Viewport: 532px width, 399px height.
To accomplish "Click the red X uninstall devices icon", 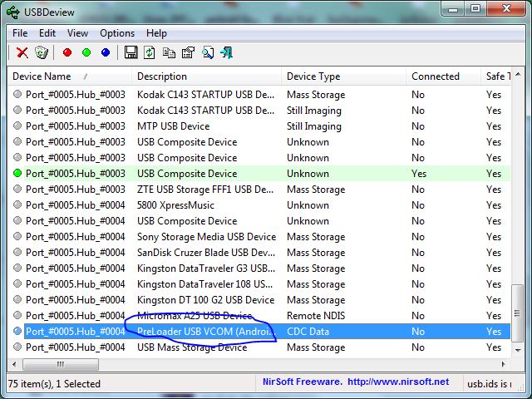I will 22,52.
